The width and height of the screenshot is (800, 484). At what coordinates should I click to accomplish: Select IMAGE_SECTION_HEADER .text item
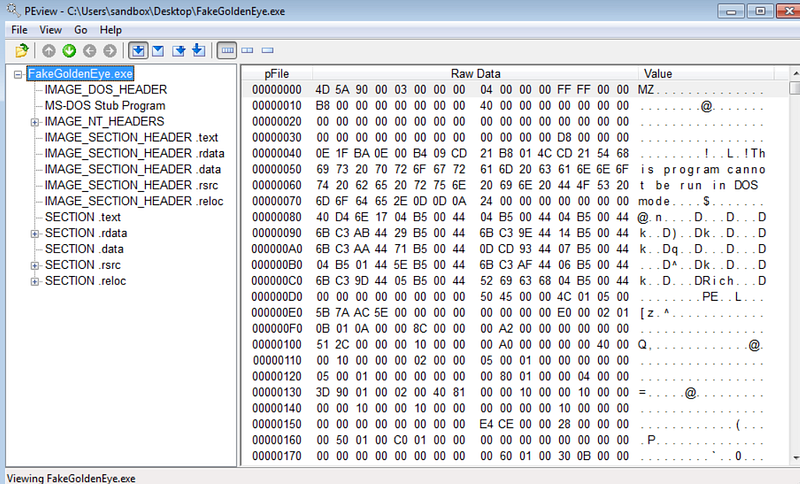coord(131,138)
